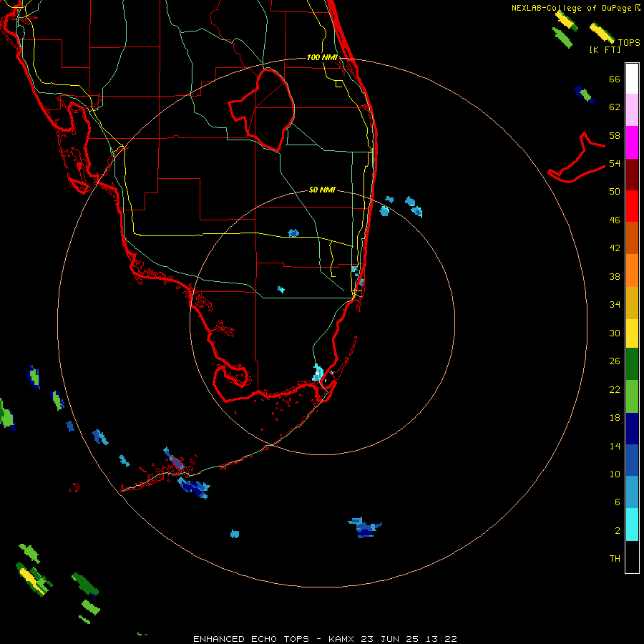Click the "50 NMI" range ring label
The width and height of the screenshot is (644, 644).
322,190
